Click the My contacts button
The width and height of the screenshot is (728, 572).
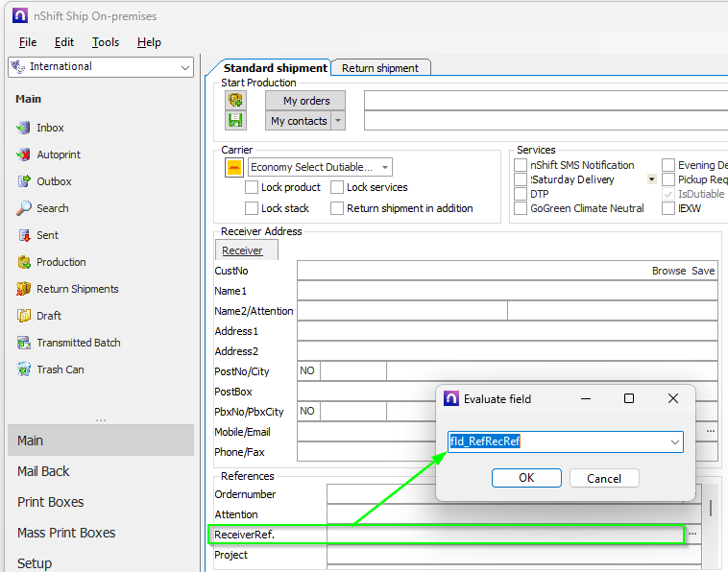(298, 121)
